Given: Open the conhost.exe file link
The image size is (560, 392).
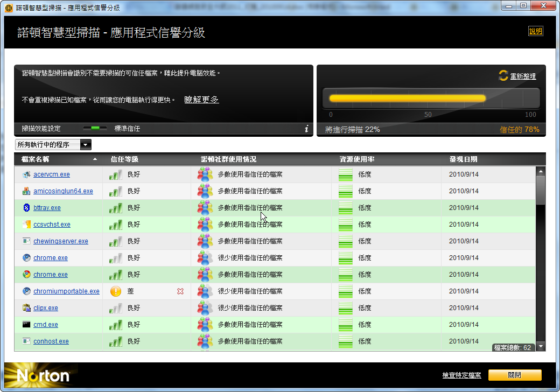Looking at the screenshot, I should tap(51, 341).
